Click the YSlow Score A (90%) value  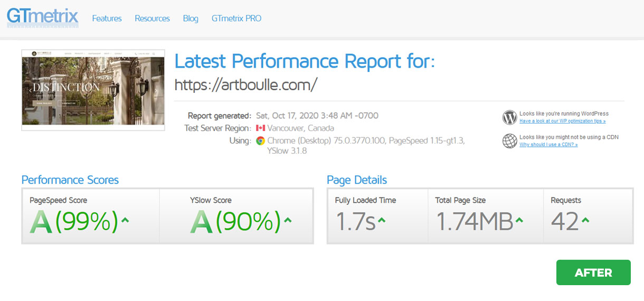click(235, 221)
